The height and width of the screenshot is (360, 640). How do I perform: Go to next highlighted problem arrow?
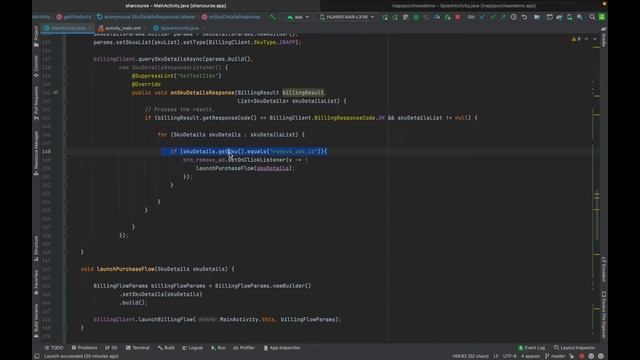point(595,39)
